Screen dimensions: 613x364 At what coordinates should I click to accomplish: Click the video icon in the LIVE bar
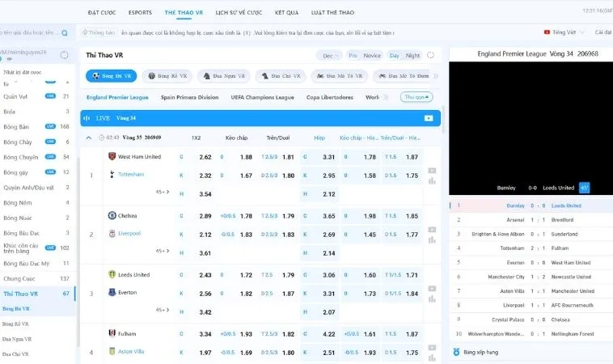pos(429,118)
